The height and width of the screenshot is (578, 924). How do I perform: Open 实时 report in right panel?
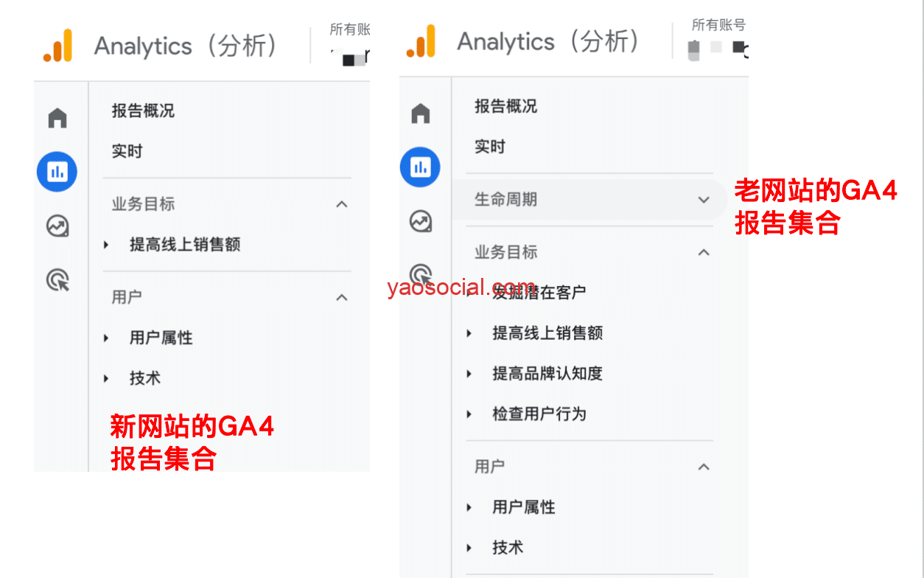[x=490, y=147]
